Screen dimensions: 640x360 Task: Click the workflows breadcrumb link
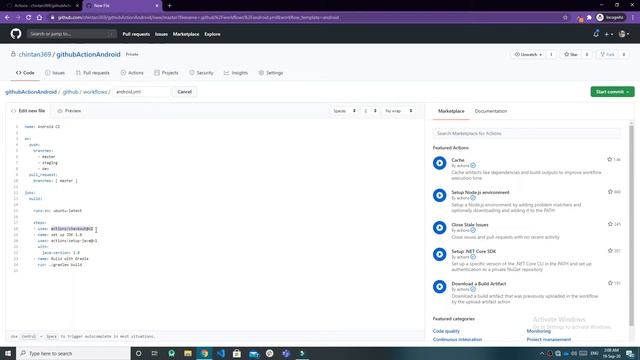tap(95, 92)
